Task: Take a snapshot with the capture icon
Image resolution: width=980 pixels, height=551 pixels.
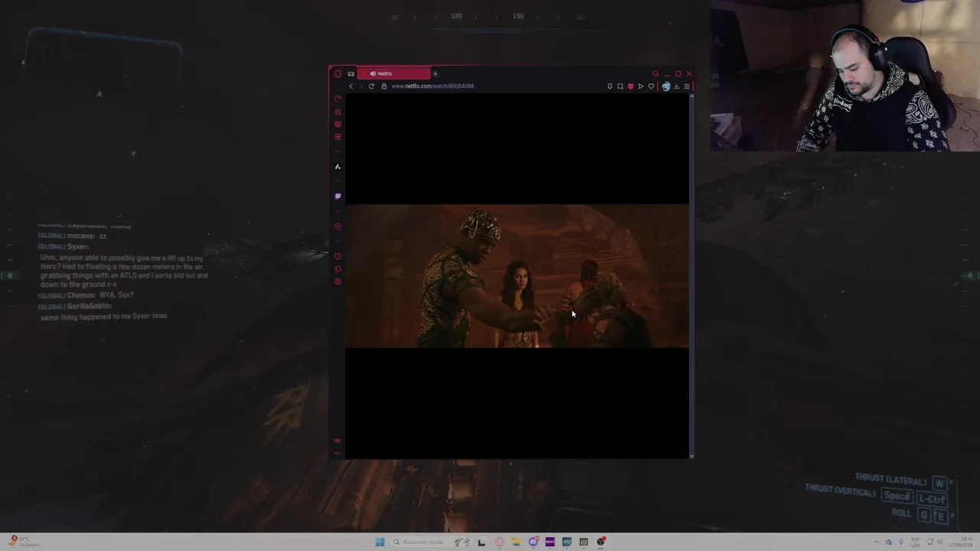Action: click(620, 86)
